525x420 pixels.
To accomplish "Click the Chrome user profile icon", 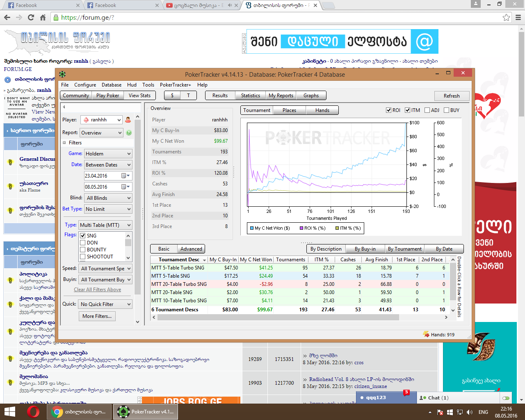I will pos(476,4).
